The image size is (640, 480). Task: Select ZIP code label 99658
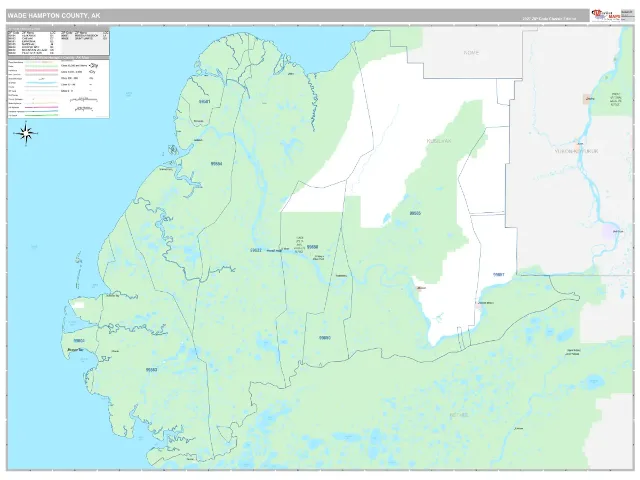point(312,247)
